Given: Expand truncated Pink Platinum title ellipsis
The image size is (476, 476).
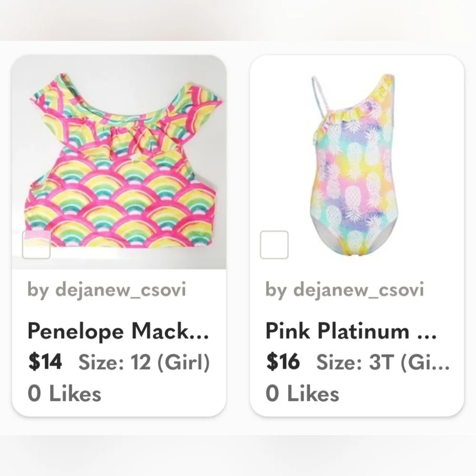Looking at the screenshot, I should 427,337.
